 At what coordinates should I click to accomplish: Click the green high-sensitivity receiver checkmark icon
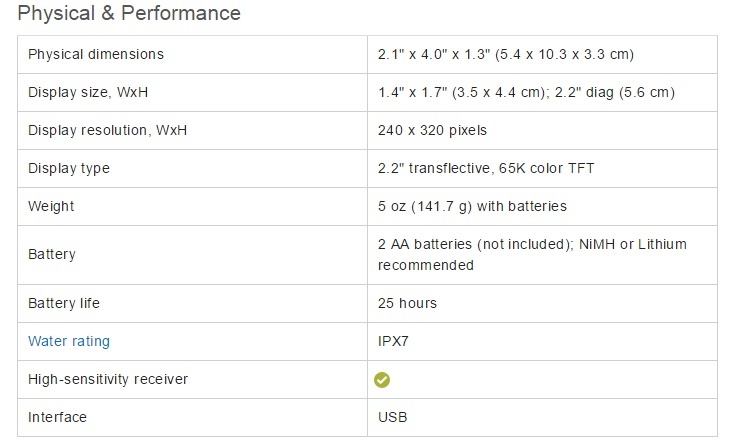coord(382,380)
